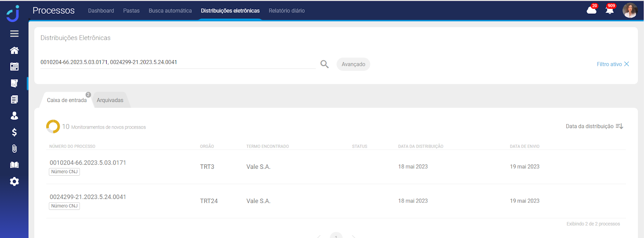This screenshot has width=644, height=238.
Task: Click the process number search field
Action: 177,62
